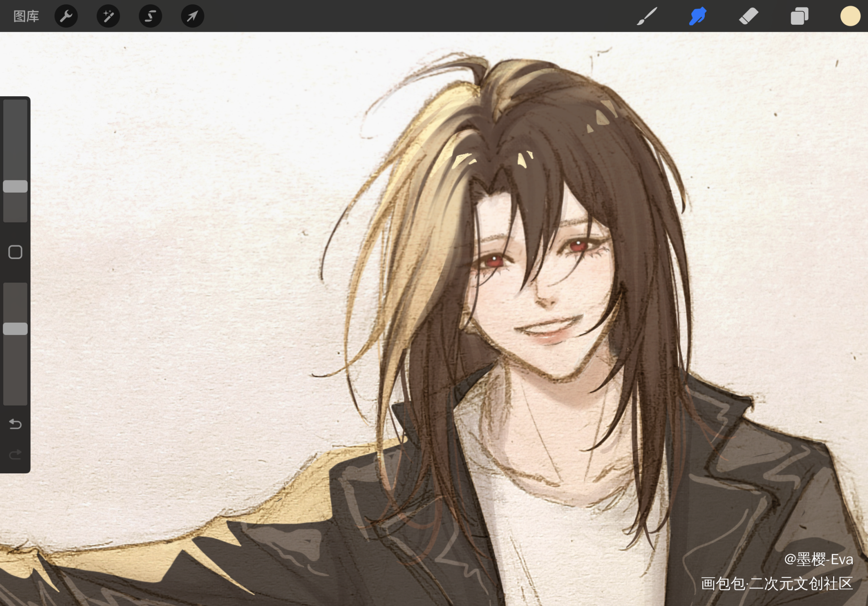Screen dimensions: 868x606
Task: Click the bottom of the opacity track
Action: point(15,398)
